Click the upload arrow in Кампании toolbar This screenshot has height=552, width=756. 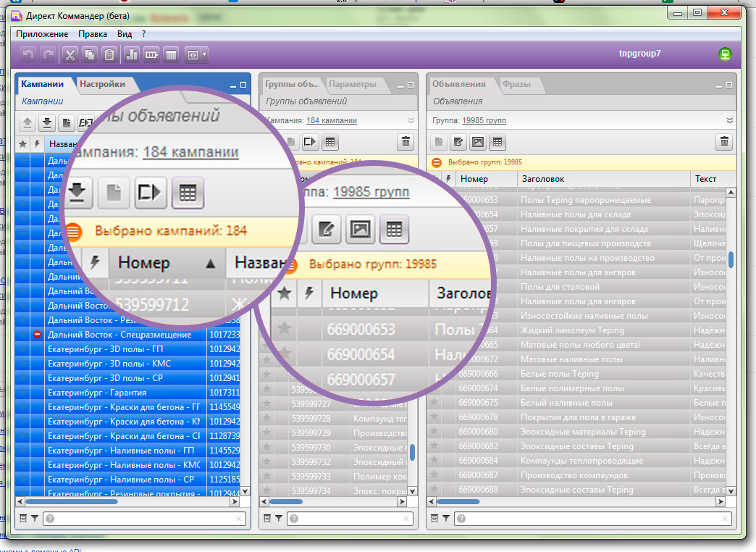(x=28, y=122)
